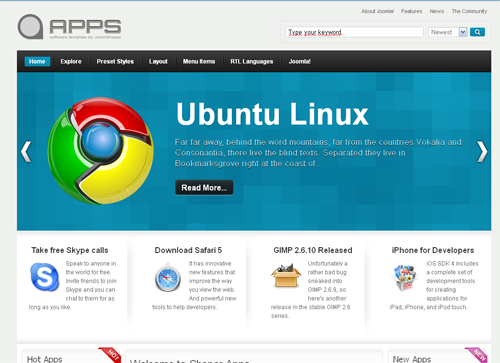Click the Chrome logo in the slideshow
This screenshot has width=500, height=363.
pyautogui.click(x=100, y=151)
